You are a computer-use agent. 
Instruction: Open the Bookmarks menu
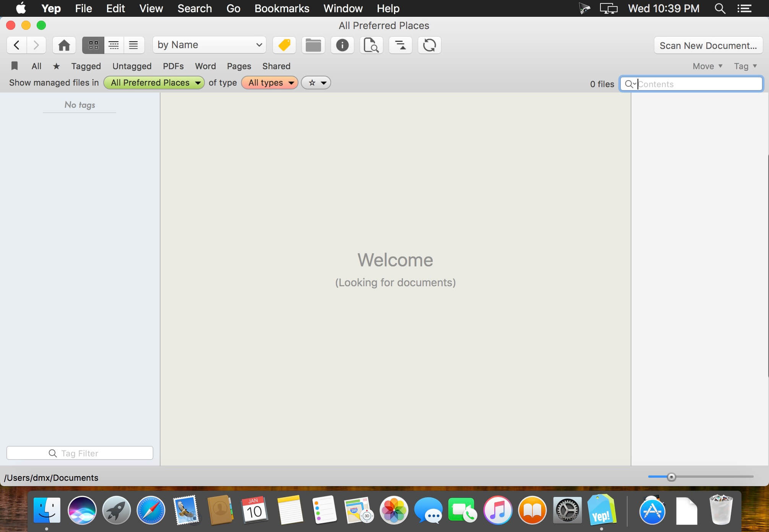point(282,8)
